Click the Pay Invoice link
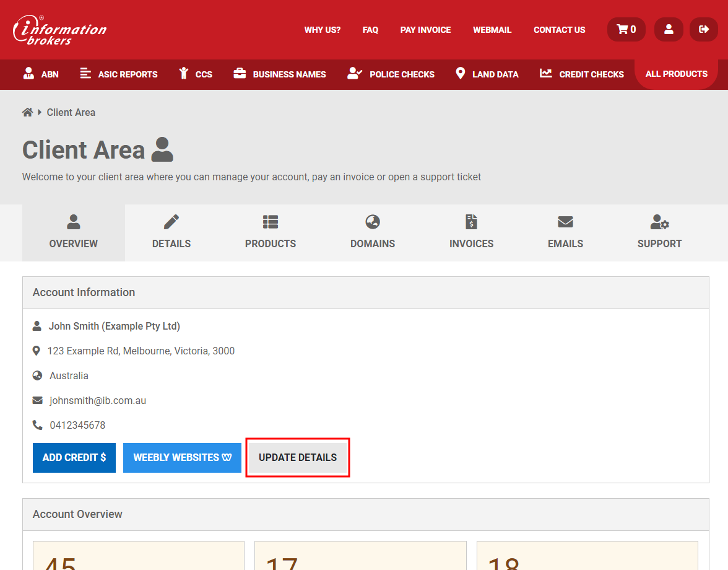The image size is (728, 570). (x=425, y=30)
